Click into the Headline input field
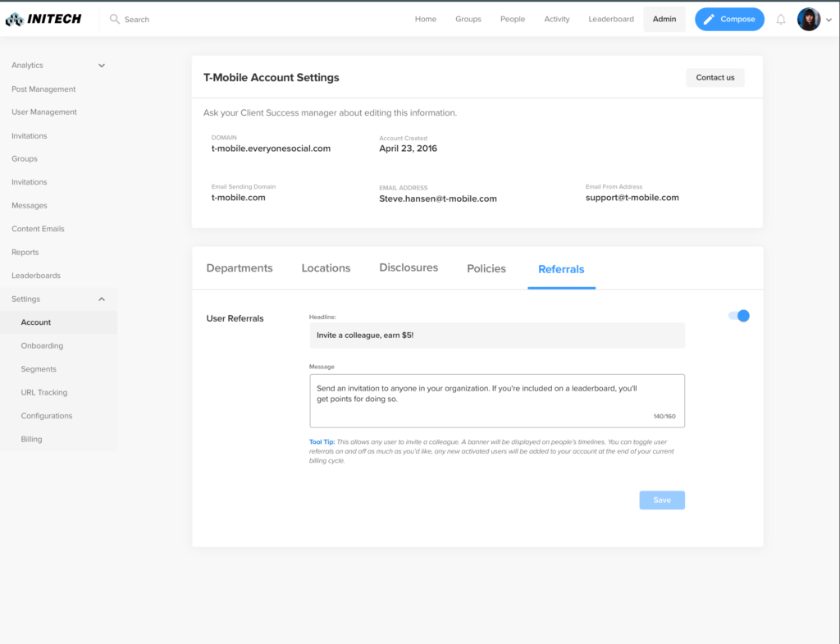Image resolution: width=840 pixels, height=644 pixels. (496, 336)
